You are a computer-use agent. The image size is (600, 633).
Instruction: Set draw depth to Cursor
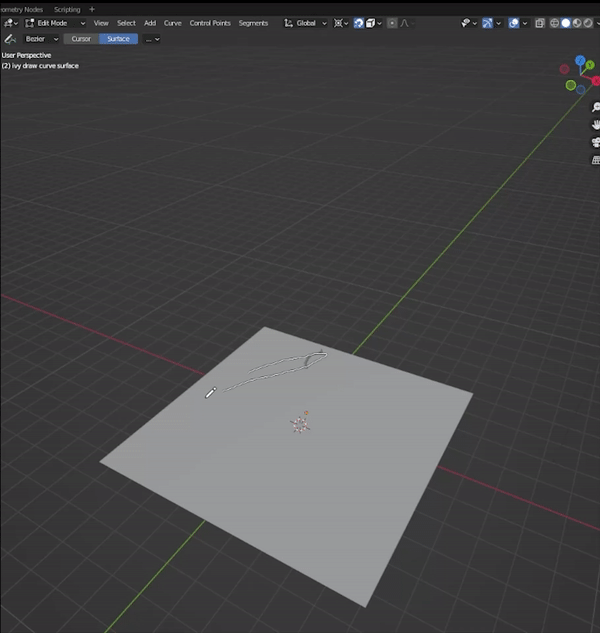tap(81, 39)
